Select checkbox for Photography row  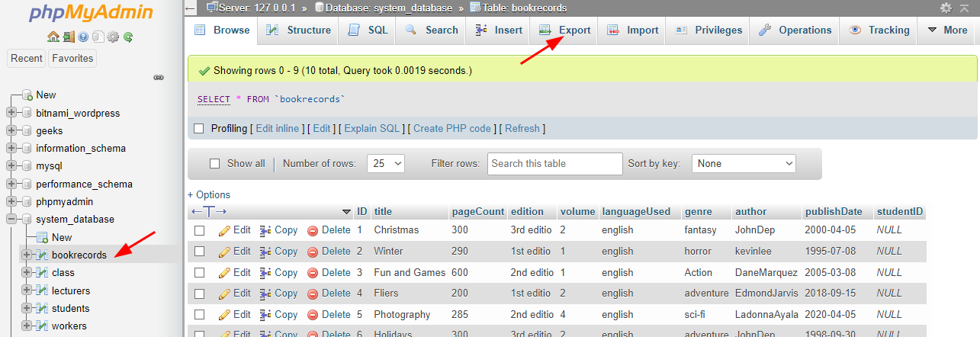coord(200,314)
